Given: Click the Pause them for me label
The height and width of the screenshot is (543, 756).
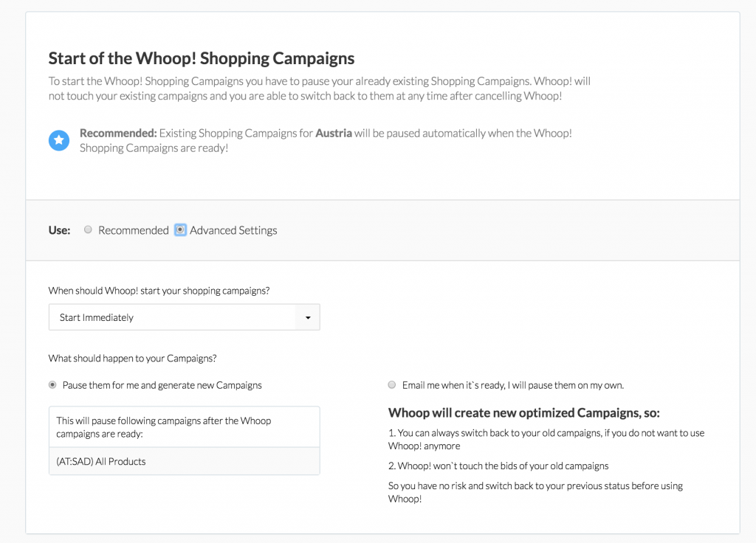Looking at the screenshot, I should tap(162, 385).
